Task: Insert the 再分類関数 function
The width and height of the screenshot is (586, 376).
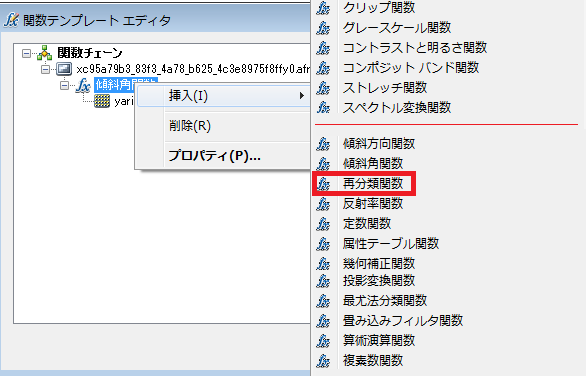Action: tap(373, 184)
